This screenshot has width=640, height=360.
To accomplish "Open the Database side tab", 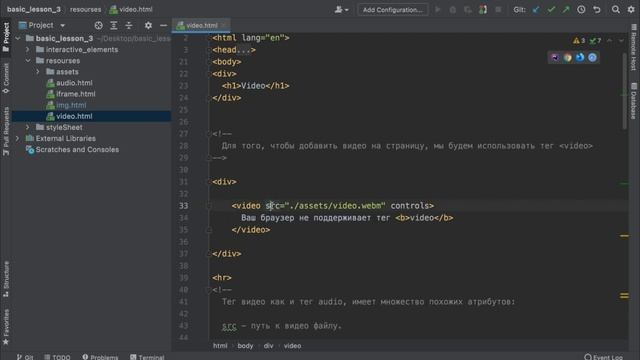I will [x=634, y=101].
